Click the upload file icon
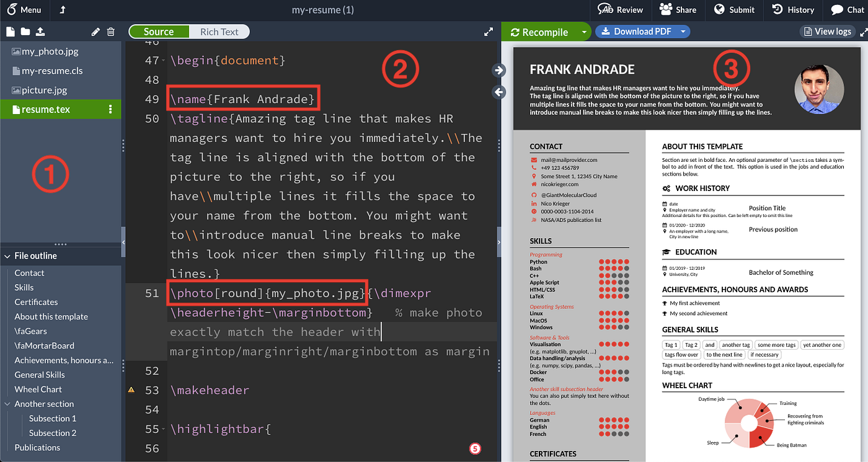 coord(41,32)
